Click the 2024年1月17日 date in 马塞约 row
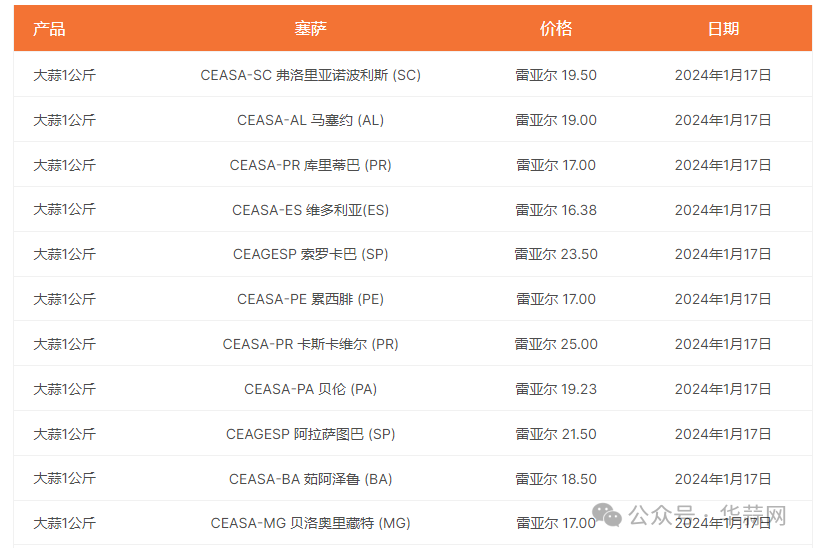This screenshot has height=548, width=813. click(723, 120)
